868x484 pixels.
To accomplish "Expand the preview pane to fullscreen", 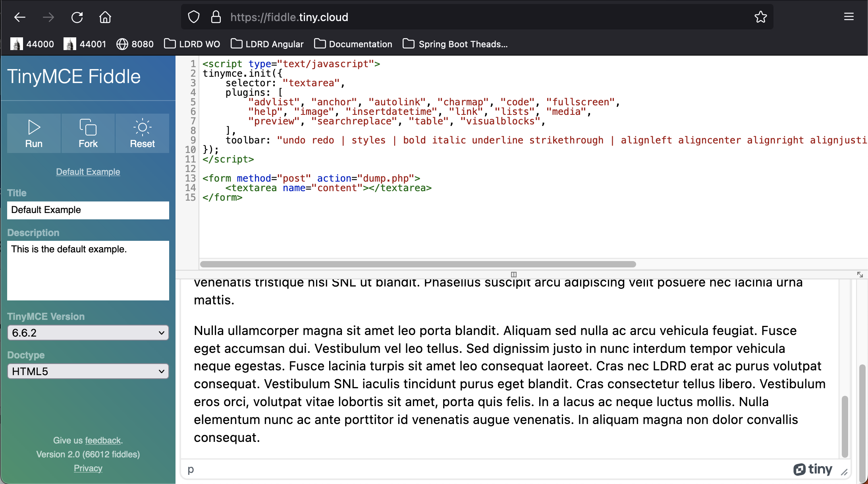I will pos(859,275).
